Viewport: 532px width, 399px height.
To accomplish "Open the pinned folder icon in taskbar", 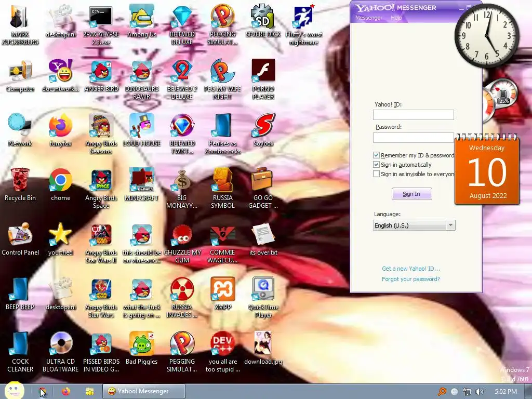I will click(x=89, y=392).
